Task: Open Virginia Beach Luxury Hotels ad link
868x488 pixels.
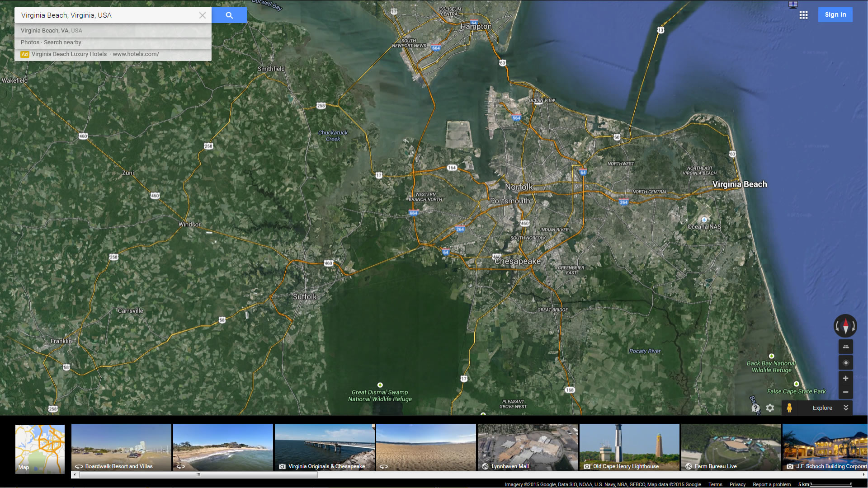Action: (95, 54)
